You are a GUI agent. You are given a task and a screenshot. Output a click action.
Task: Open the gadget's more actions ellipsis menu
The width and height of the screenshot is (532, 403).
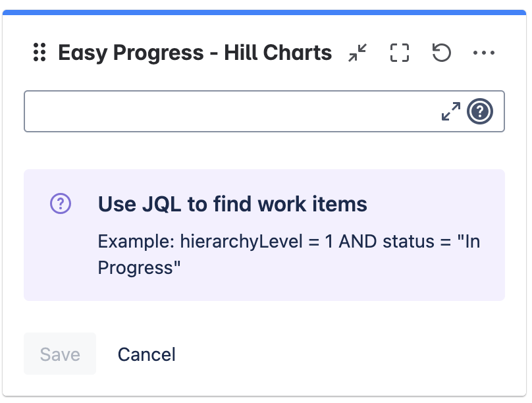point(483,53)
